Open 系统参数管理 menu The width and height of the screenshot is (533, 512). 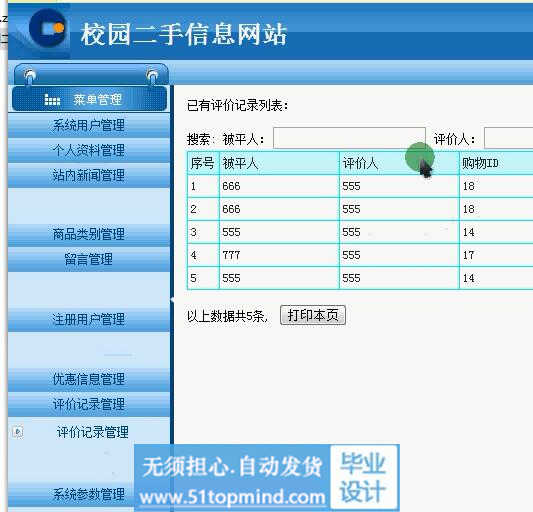pyautogui.click(x=89, y=494)
